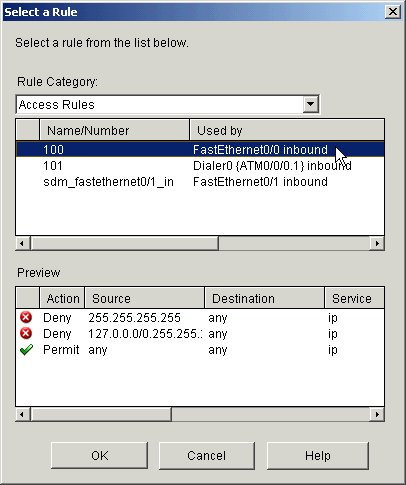The image size is (406, 485).
Task: Click the Source column header
Action: tap(144, 298)
